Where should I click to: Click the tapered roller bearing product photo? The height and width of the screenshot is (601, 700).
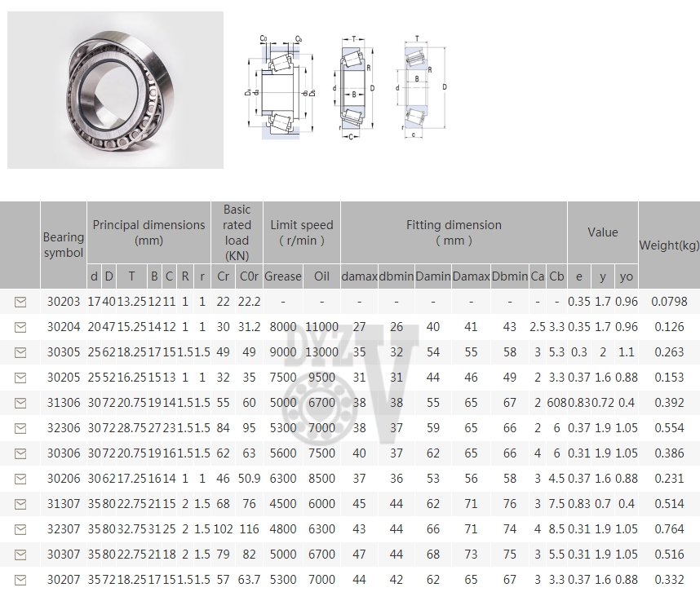115,90
